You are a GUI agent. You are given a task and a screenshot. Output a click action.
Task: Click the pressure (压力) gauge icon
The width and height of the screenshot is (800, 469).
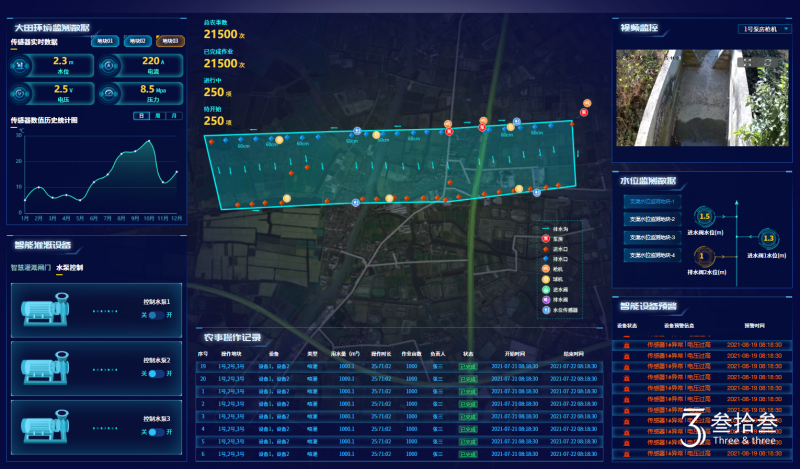tap(108, 93)
